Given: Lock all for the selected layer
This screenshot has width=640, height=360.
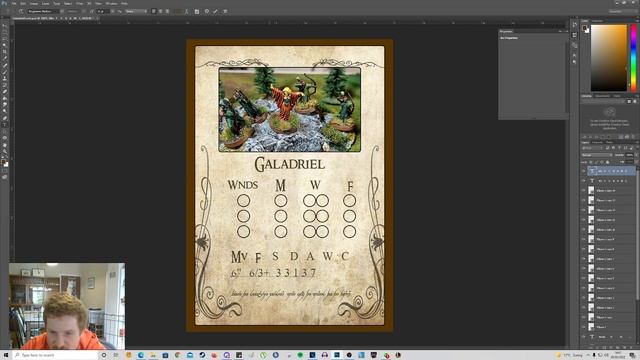Looking at the screenshot, I should click(x=607, y=162).
